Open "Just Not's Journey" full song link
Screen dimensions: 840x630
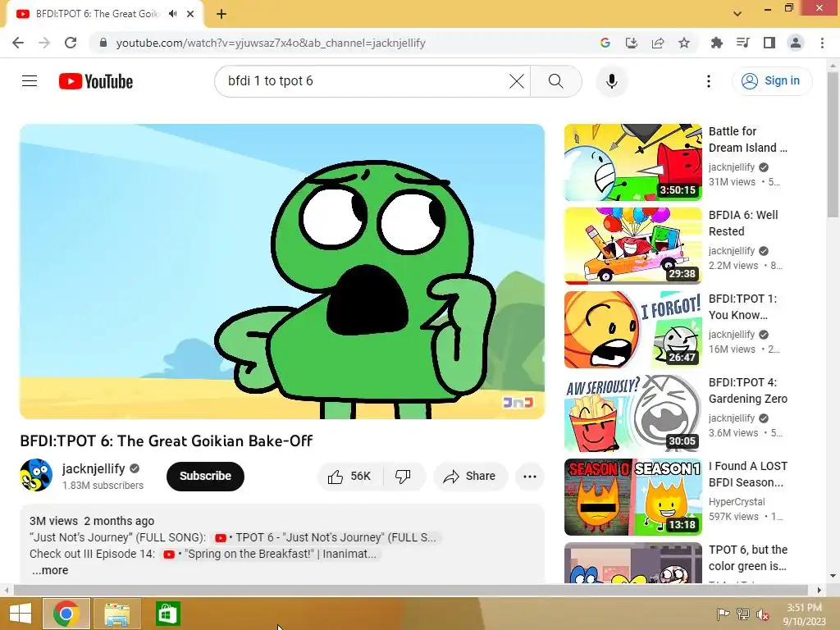click(x=326, y=538)
